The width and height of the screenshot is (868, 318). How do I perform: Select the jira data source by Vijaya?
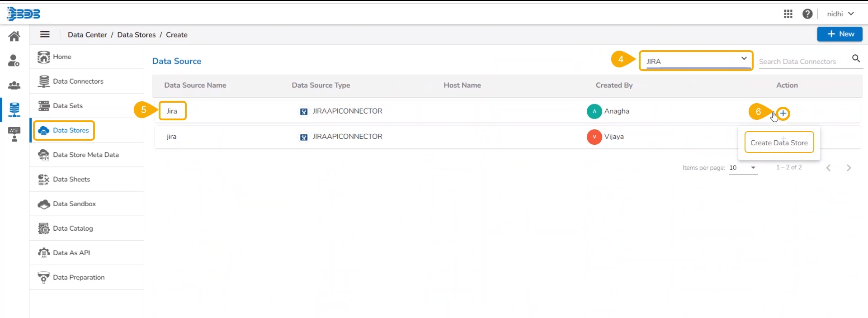171,137
